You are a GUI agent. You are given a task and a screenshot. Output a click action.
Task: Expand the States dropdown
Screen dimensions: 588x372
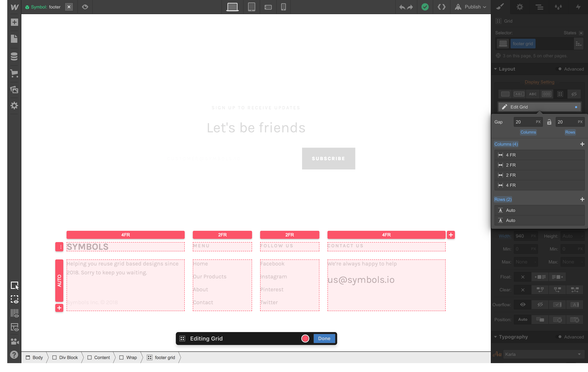coord(581,33)
